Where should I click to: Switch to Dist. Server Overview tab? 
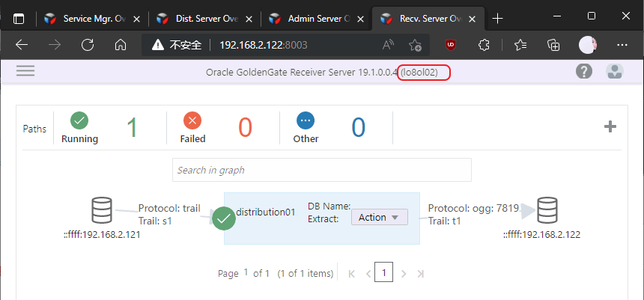pos(204,19)
